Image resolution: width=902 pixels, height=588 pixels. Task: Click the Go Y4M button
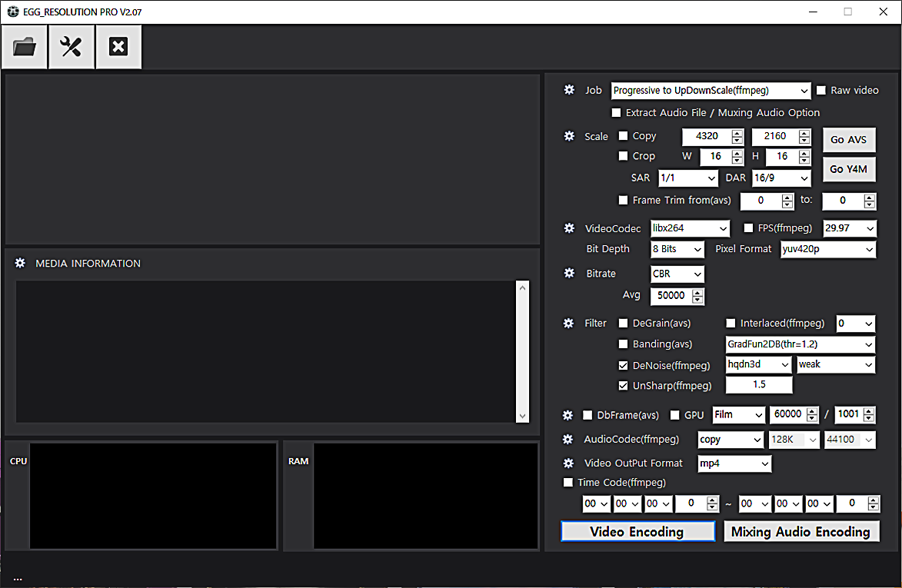[849, 169]
